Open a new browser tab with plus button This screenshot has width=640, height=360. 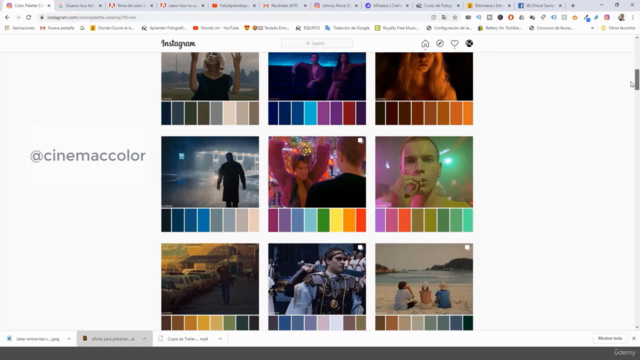[573, 6]
